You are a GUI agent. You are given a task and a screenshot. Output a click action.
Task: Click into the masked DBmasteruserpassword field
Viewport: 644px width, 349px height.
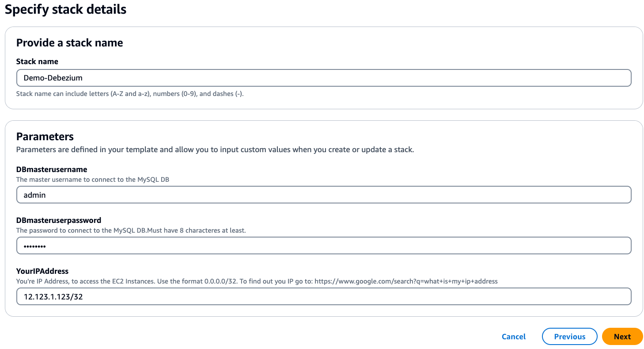pyautogui.click(x=324, y=245)
